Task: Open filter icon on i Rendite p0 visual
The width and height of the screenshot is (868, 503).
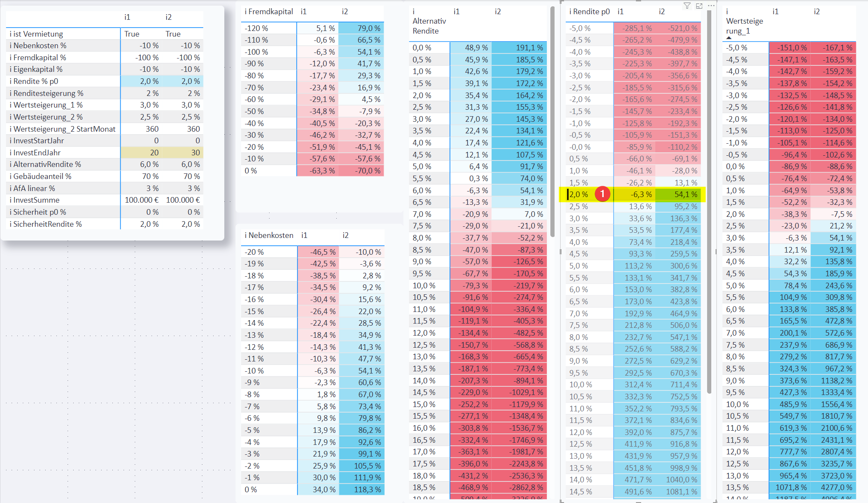Action: 687,6
